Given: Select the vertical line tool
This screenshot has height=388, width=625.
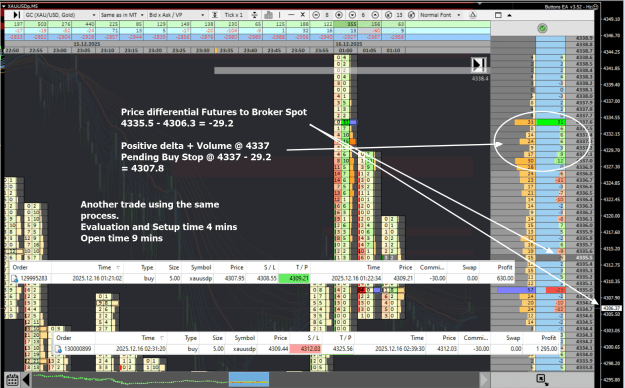Looking at the screenshot, I should (279, 15).
